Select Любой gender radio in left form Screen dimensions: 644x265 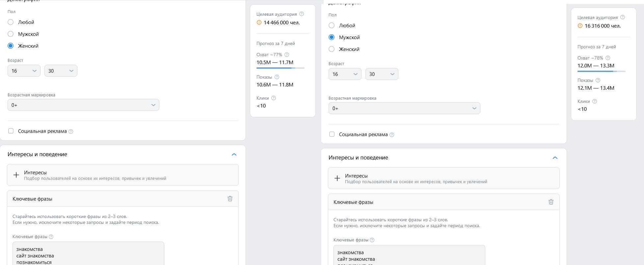(11, 22)
